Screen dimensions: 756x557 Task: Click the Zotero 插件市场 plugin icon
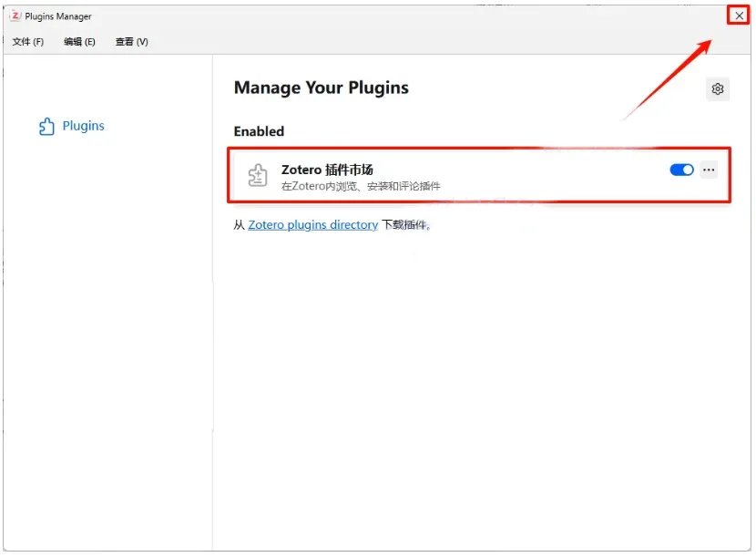pos(258,175)
